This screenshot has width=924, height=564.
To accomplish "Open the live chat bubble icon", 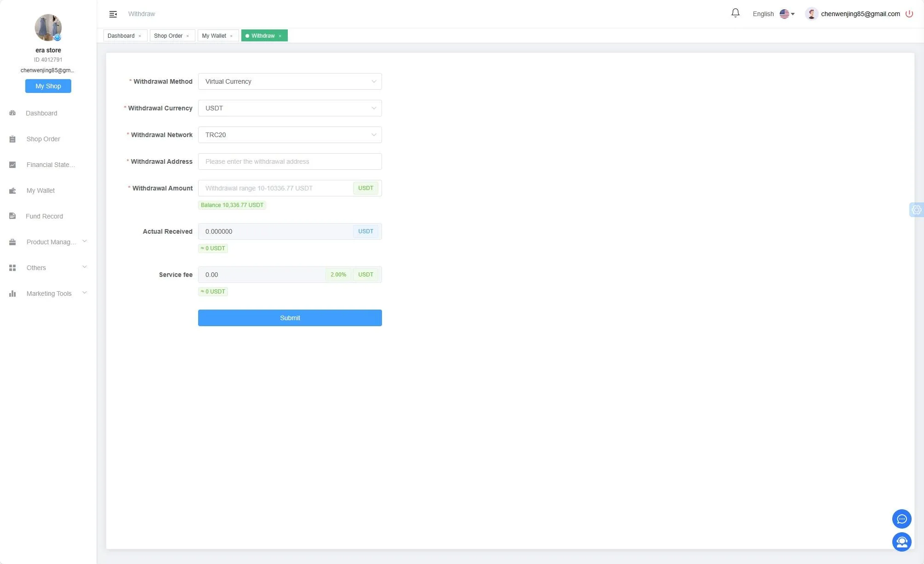I will [901, 519].
